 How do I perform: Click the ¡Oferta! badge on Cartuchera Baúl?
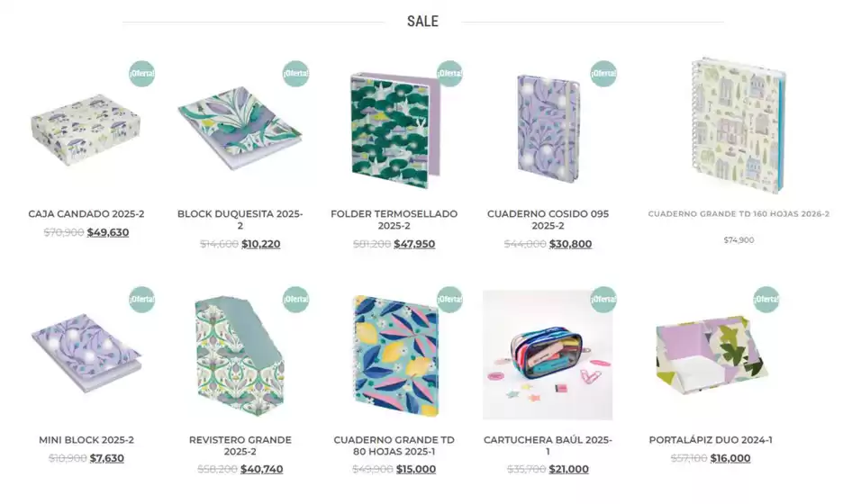tap(603, 300)
